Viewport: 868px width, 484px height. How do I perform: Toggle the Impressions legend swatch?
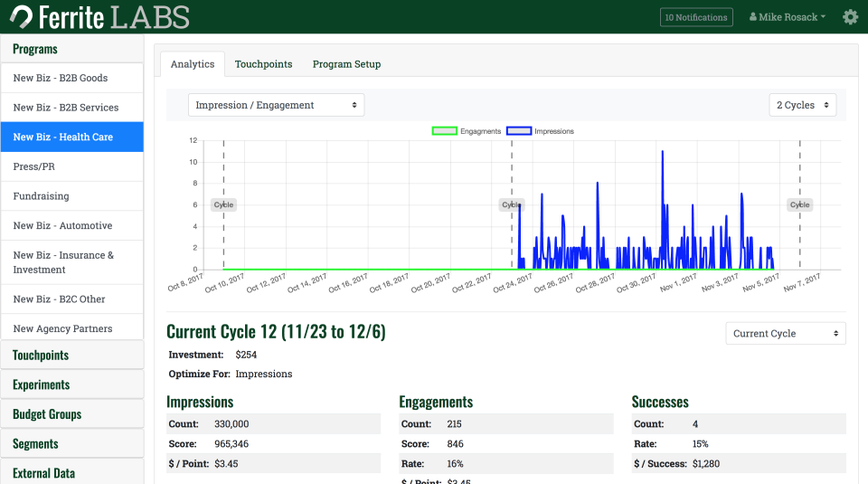pos(518,131)
